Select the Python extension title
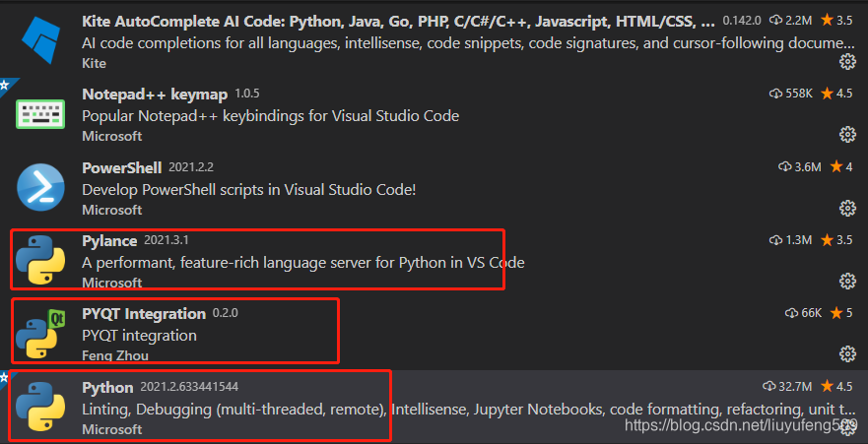 click(107, 387)
